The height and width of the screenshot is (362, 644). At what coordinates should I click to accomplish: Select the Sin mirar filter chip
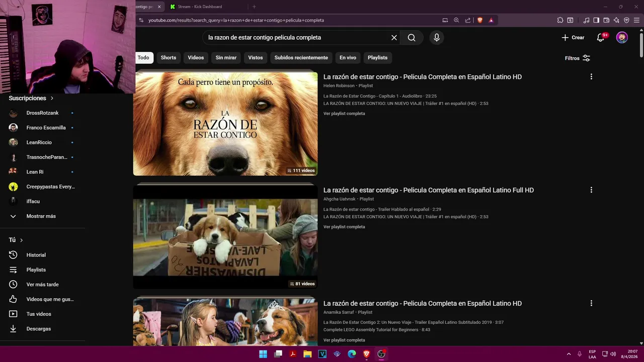click(226, 58)
